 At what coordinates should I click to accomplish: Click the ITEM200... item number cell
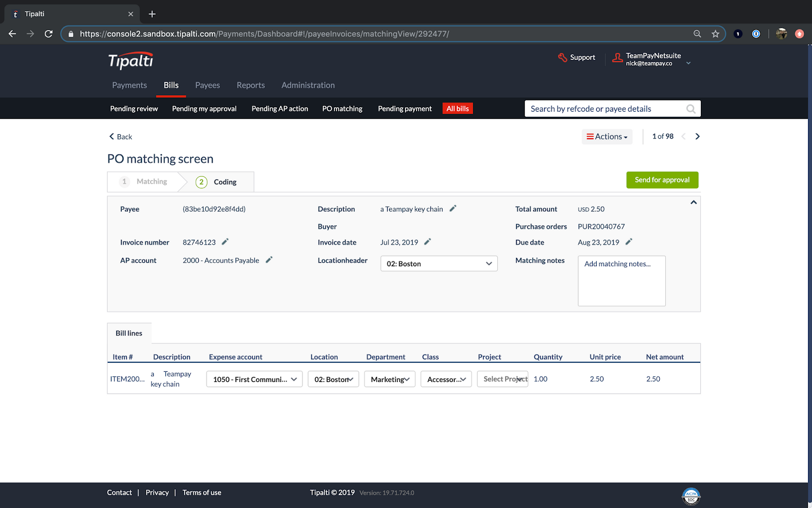127,379
